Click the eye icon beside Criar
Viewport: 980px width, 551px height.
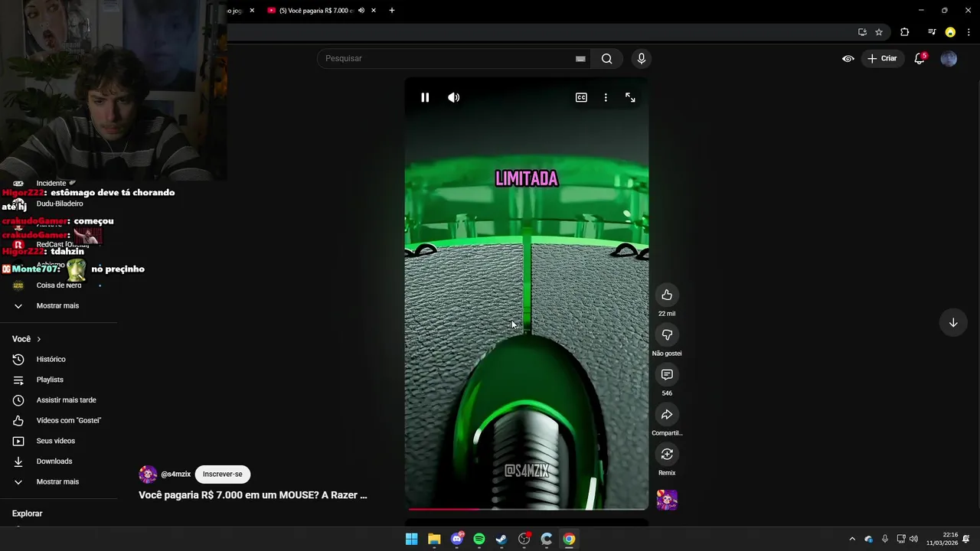[848, 58]
